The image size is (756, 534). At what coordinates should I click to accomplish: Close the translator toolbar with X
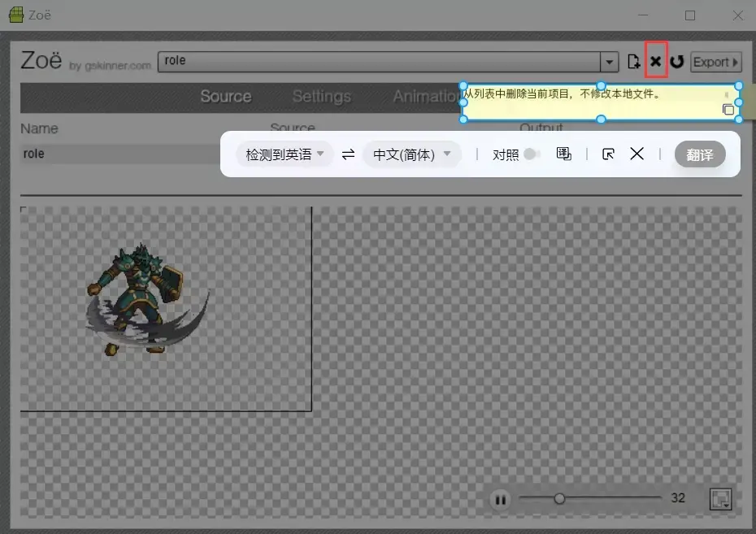tap(637, 154)
